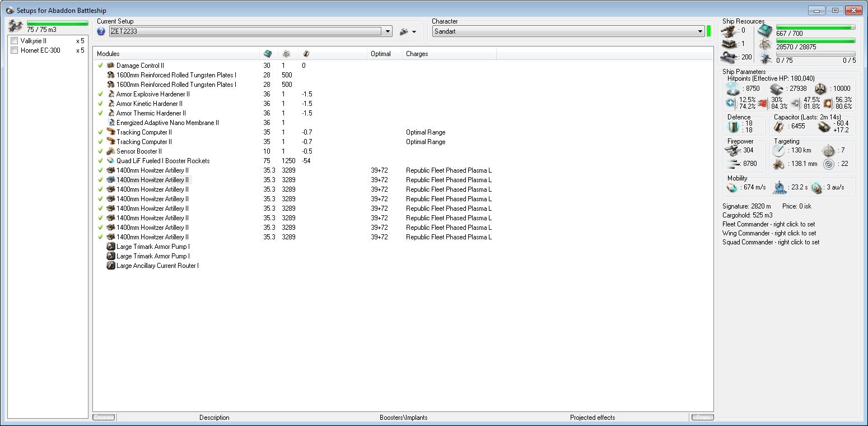The width and height of the screenshot is (868, 426).
Task: Sort by the powergrid column header icon
Action: pyautogui.click(x=286, y=54)
